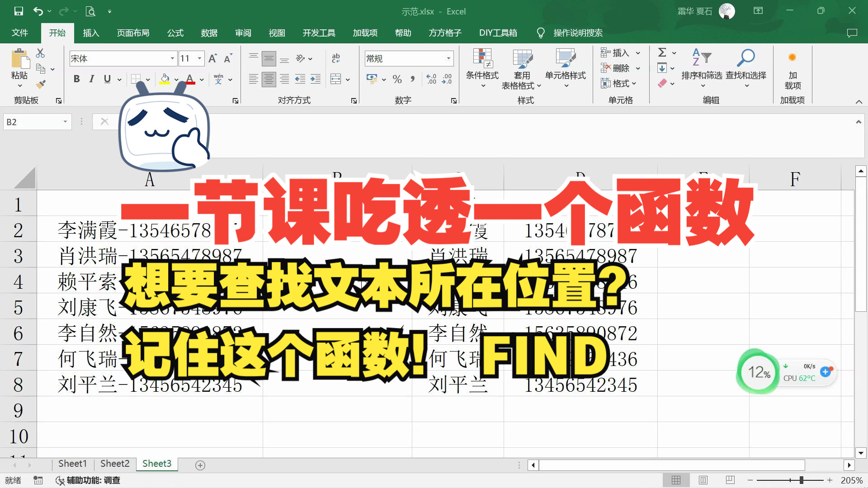Click the Format Painter brush icon
Viewport: 868px width, 488px height.
pos(40,84)
